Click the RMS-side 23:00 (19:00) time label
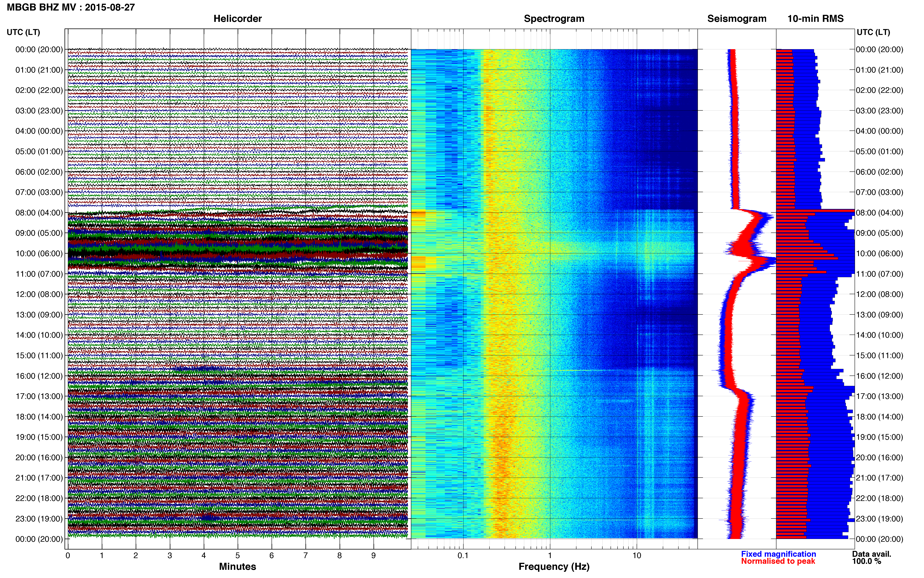The height and width of the screenshot is (578, 924). [x=880, y=519]
